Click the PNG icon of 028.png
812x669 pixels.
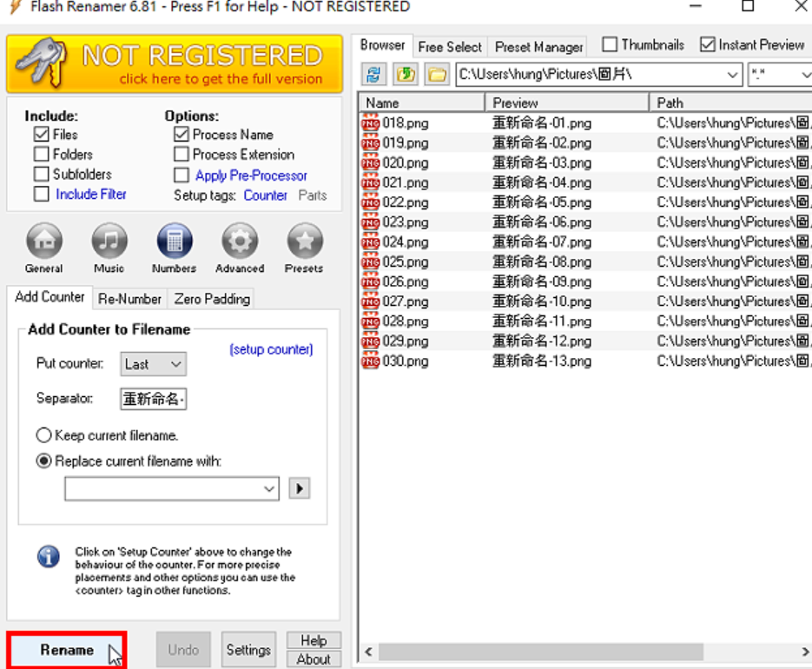tap(370, 321)
